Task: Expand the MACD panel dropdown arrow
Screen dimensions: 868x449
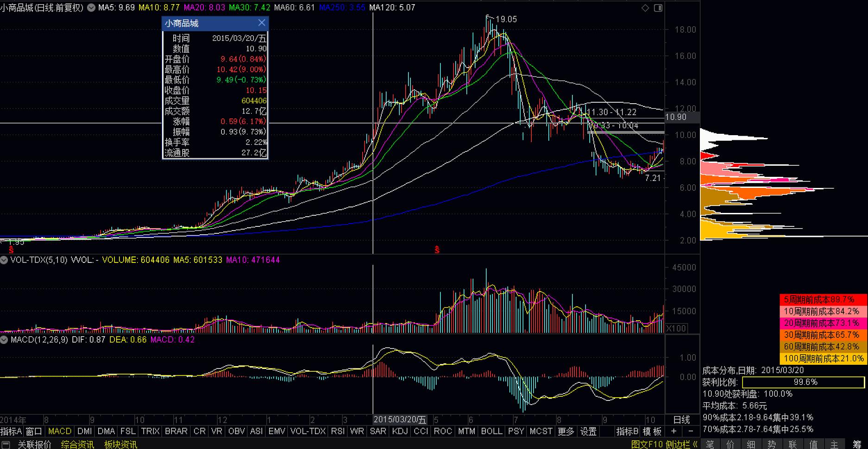Action: point(4,340)
